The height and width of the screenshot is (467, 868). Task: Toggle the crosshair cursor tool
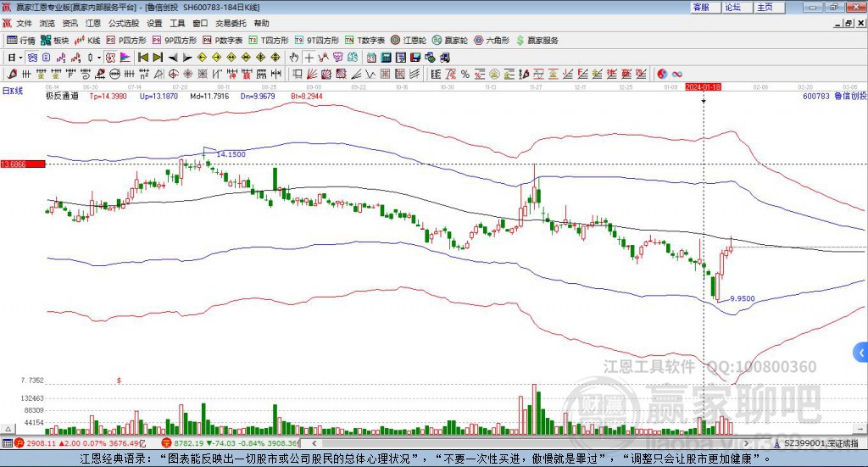point(309,58)
